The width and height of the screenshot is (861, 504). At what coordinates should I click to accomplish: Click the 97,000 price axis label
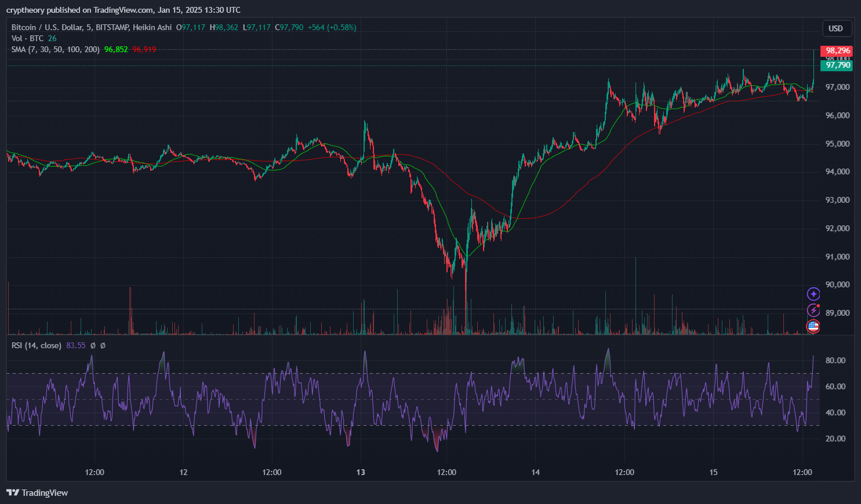tap(838, 87)
